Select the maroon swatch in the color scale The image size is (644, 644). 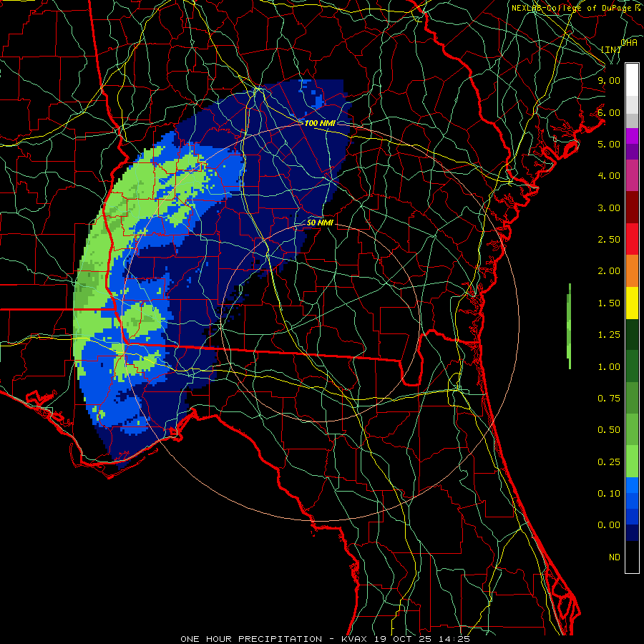(x=632, y=208)
